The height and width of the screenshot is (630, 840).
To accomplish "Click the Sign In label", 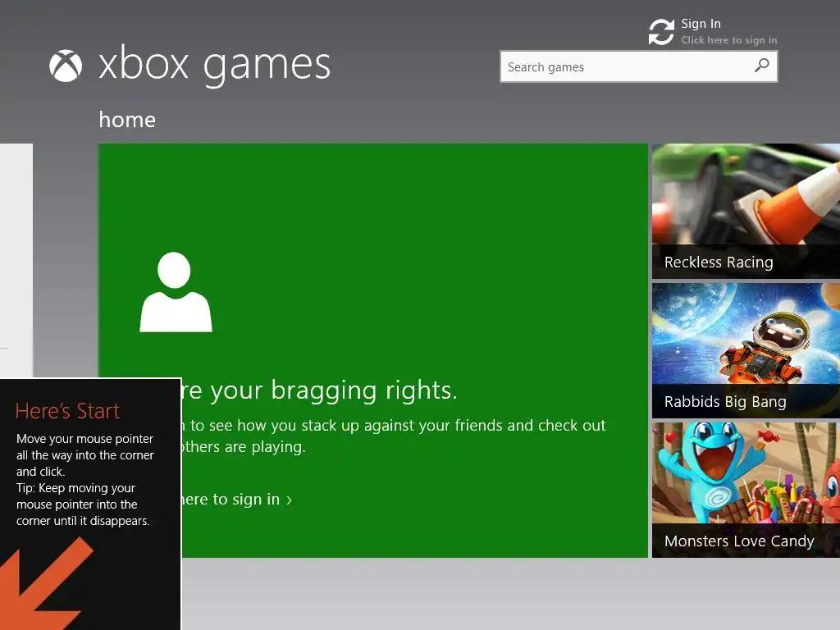I will tap(701, 24).
